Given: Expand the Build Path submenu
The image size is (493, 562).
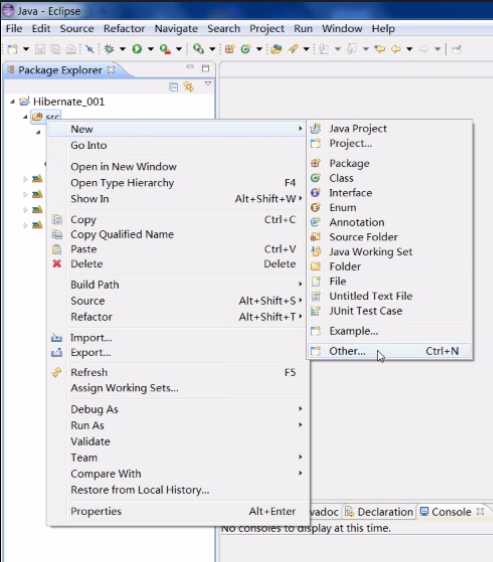Looking at the screenshot, I should (177, 285).
